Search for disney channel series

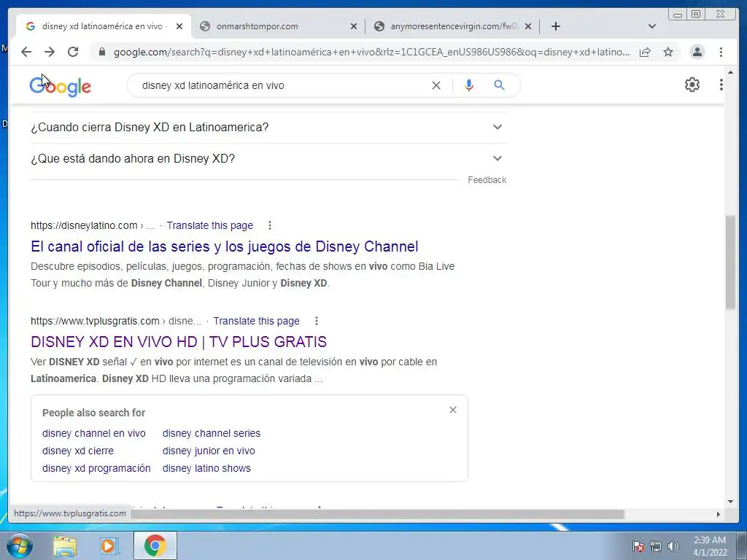[212, 433]
